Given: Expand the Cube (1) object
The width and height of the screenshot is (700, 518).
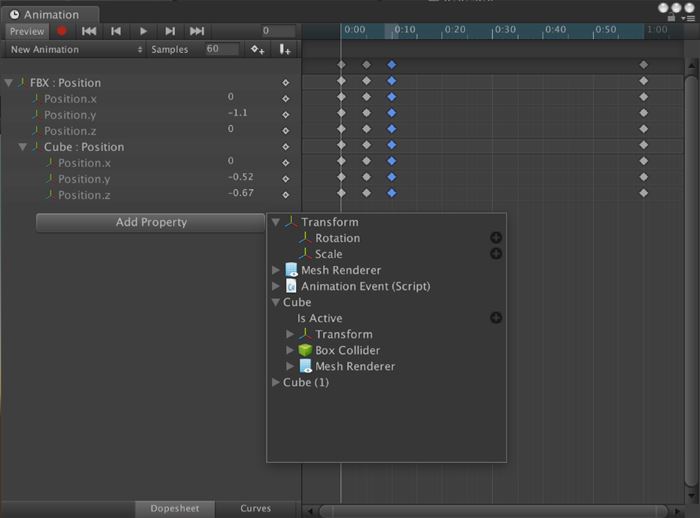Looking at the screenshot, I should pos(277,382).
